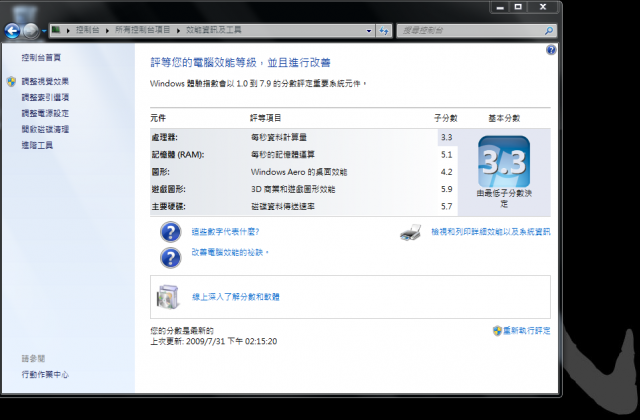This screenshot has height=420, width=640.
Task: Open 行動作業中心 under 請參閱
Action: pos(45,374)
